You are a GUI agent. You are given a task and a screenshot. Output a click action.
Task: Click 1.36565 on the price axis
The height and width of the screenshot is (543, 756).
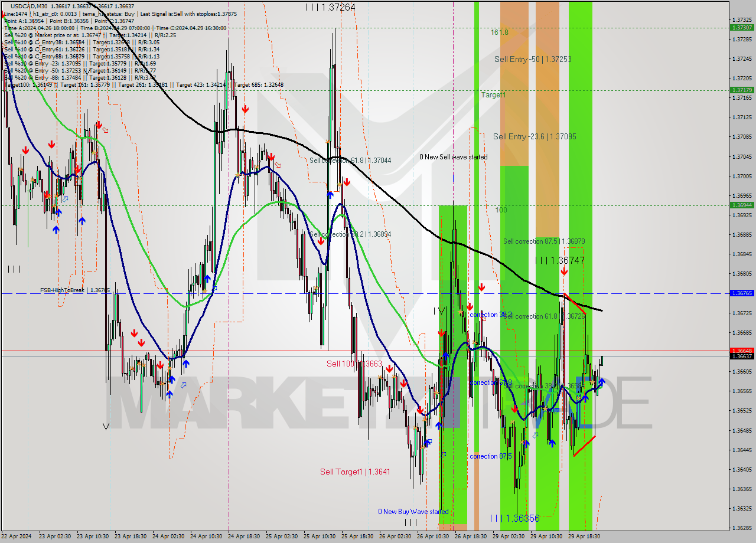click(x=741, y=391)
